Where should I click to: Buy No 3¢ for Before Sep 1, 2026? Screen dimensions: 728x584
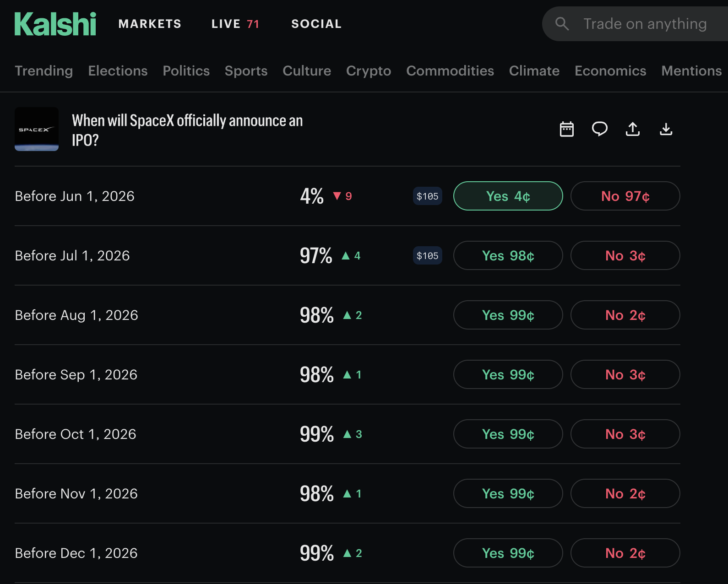pyautogui.click(x=625, y=374)
